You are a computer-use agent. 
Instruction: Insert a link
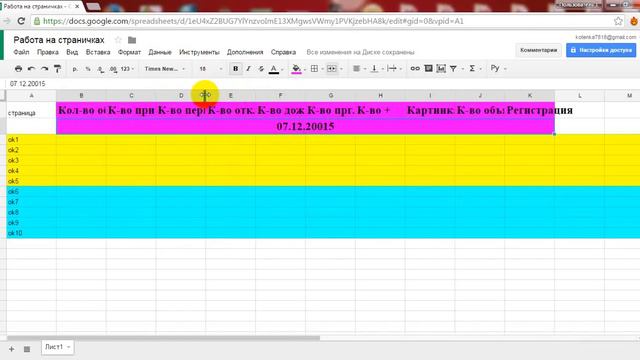point(415,69)
